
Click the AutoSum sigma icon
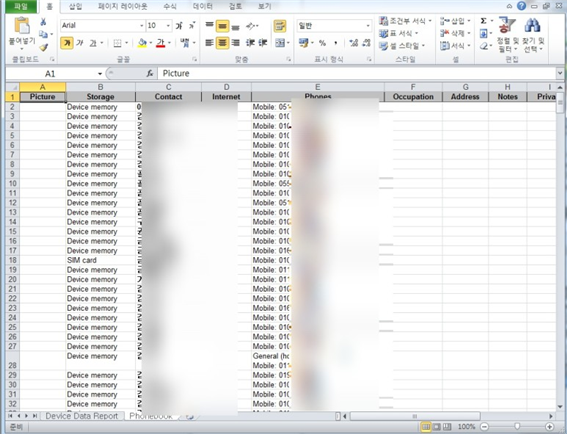coord(483,21)
